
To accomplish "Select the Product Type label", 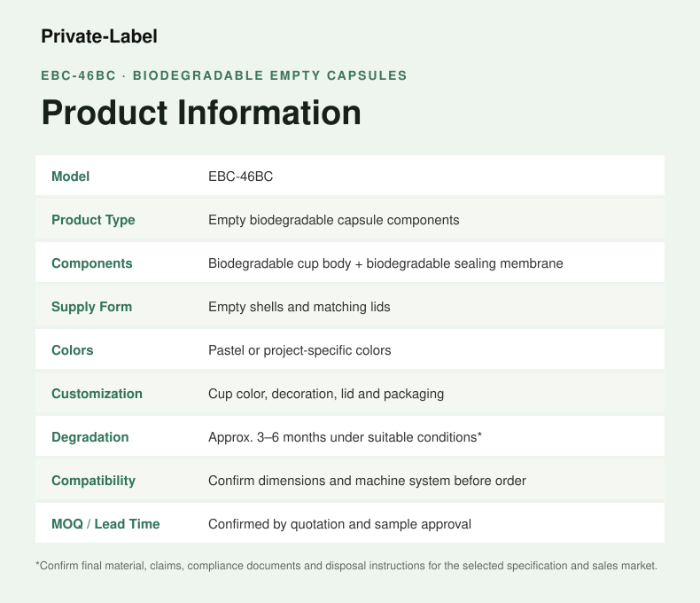I will coord(93,220).
